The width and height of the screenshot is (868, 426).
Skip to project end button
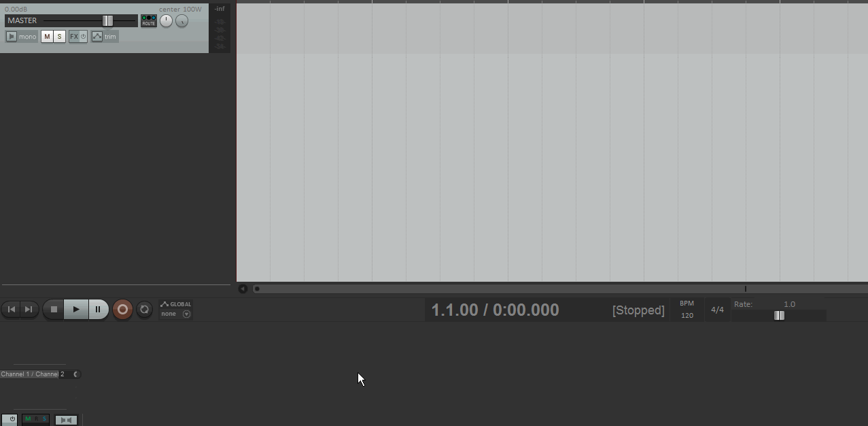pyautogui.click(x=28, y=309)
